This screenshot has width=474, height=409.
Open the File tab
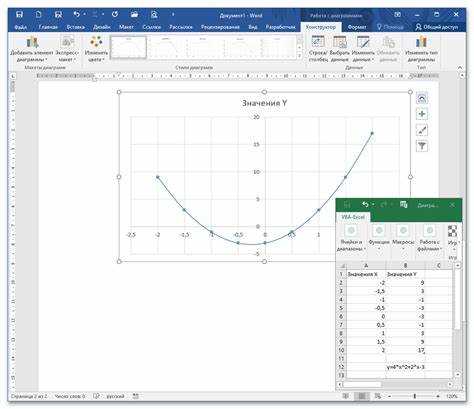point(21,27)
